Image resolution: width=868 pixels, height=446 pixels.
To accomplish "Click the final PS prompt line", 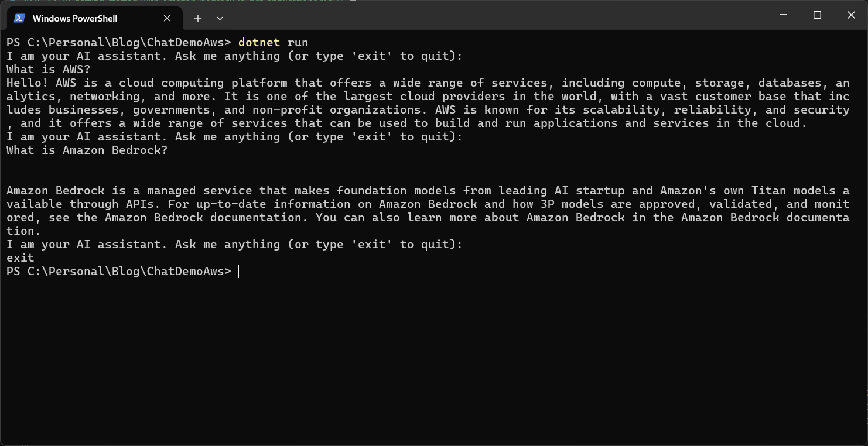I will coord(117,271).
